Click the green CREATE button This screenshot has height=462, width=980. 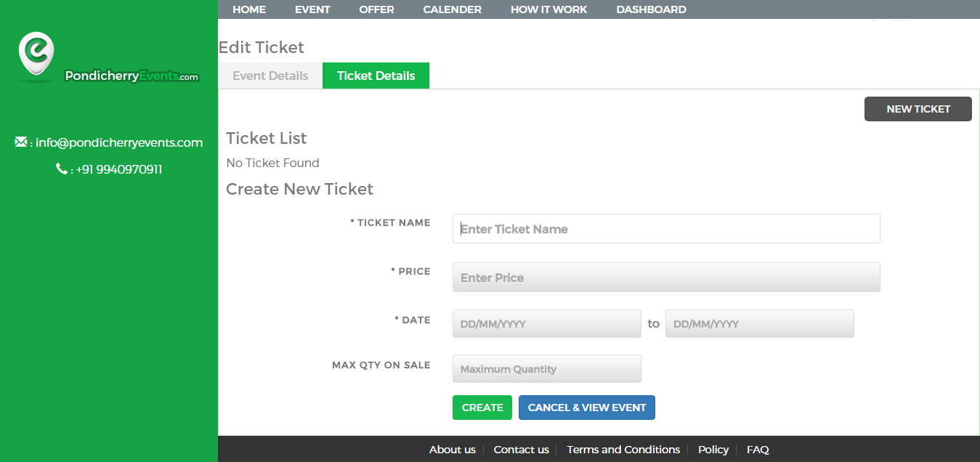pyautogui.click(x=482, y=408)
